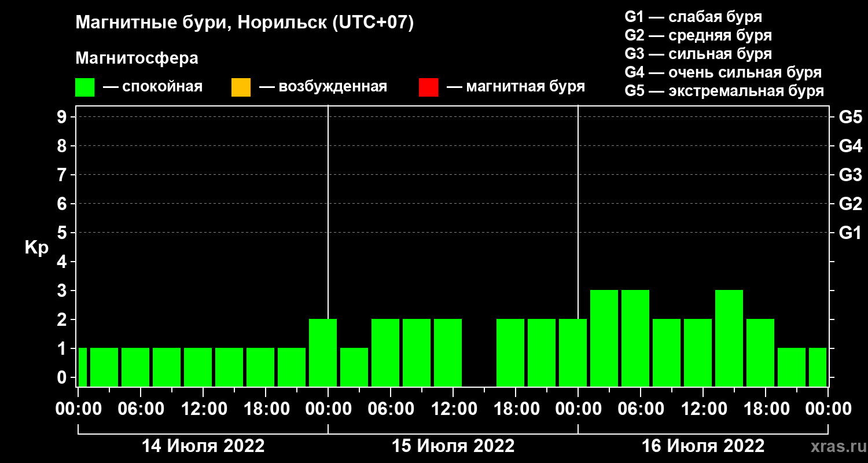The width and height of the screenshot is (868, 463).
Task: Click the G3 label on right axis
Action: (x=850, y=175)
